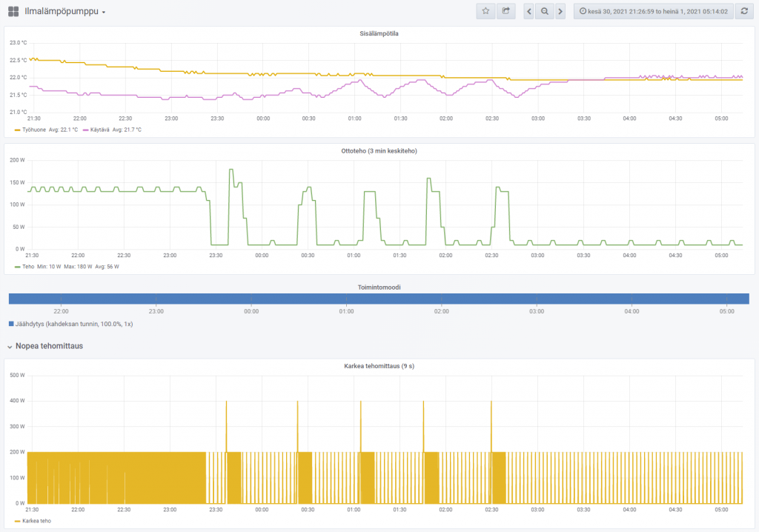Toggle Teho series in power legend
This screenshot has width=759, height=532.
point(28,267)
